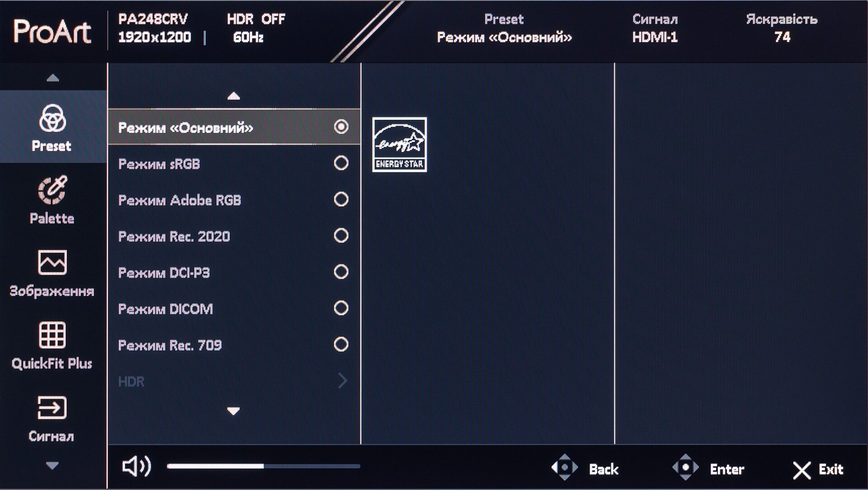Choose the Режим DCI-P3 entry
Viewport: 868px width, 490px height.
(x=234, y=272)
